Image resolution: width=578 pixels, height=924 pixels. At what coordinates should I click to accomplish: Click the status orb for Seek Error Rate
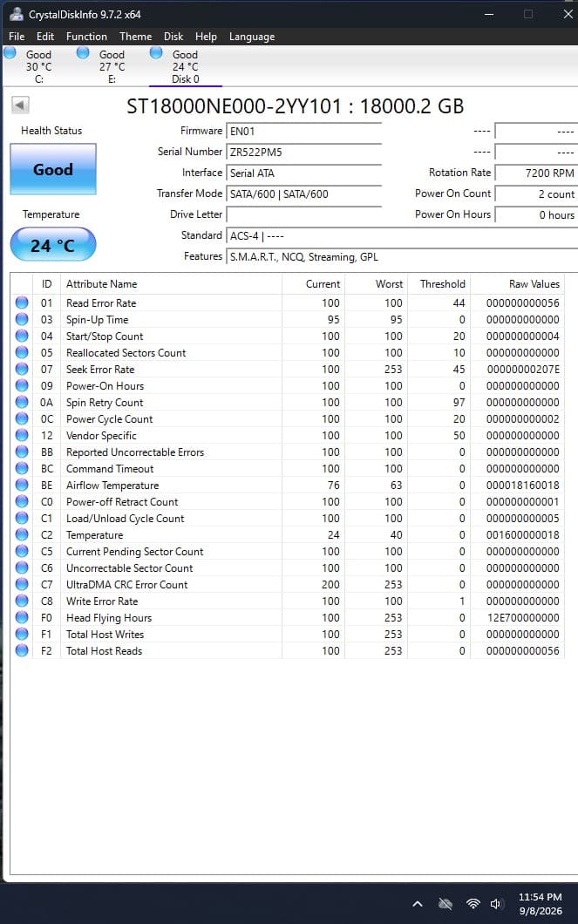tap(22, 369)
